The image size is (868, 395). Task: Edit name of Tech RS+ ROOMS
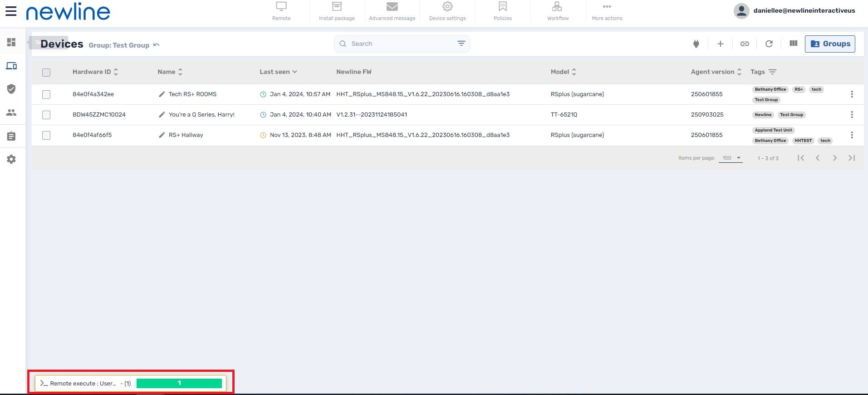tap(162, 94)
